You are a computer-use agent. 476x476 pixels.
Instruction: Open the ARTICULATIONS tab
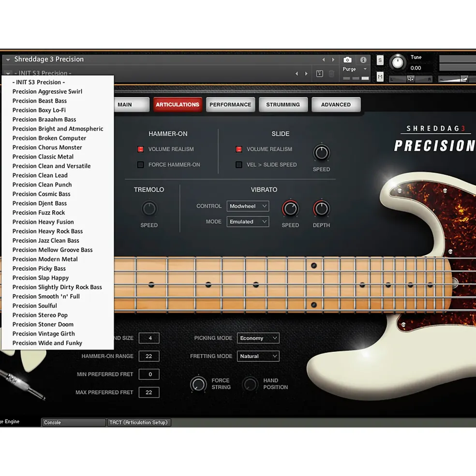click(x=178, y=104)
